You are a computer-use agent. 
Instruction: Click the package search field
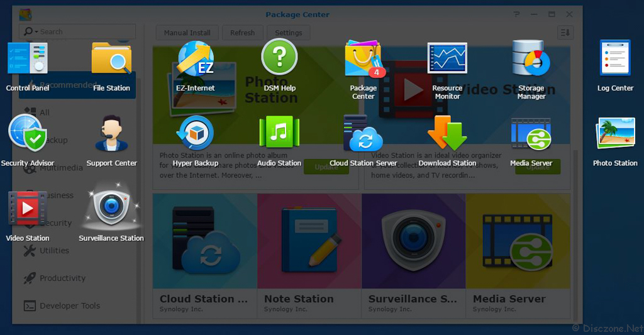(x=77, y=31)
